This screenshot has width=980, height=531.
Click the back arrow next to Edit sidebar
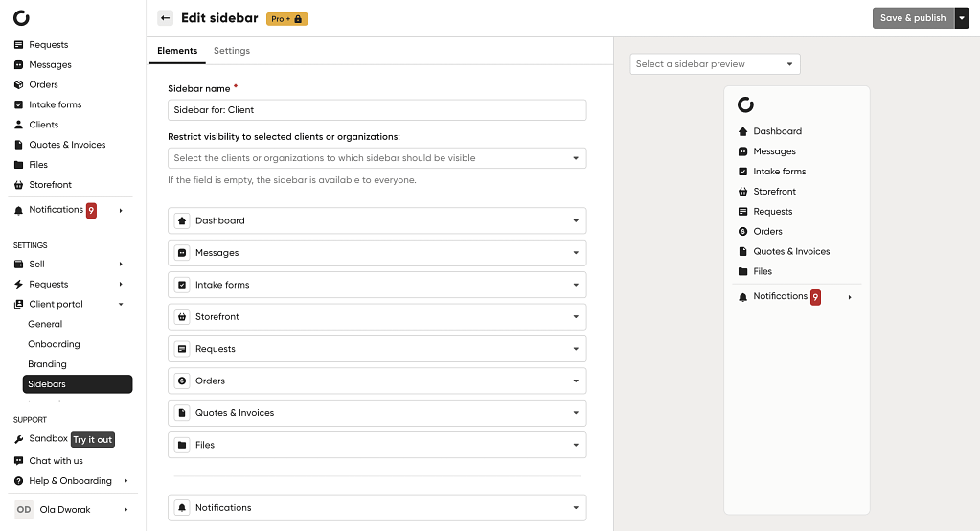pos(165,18)
